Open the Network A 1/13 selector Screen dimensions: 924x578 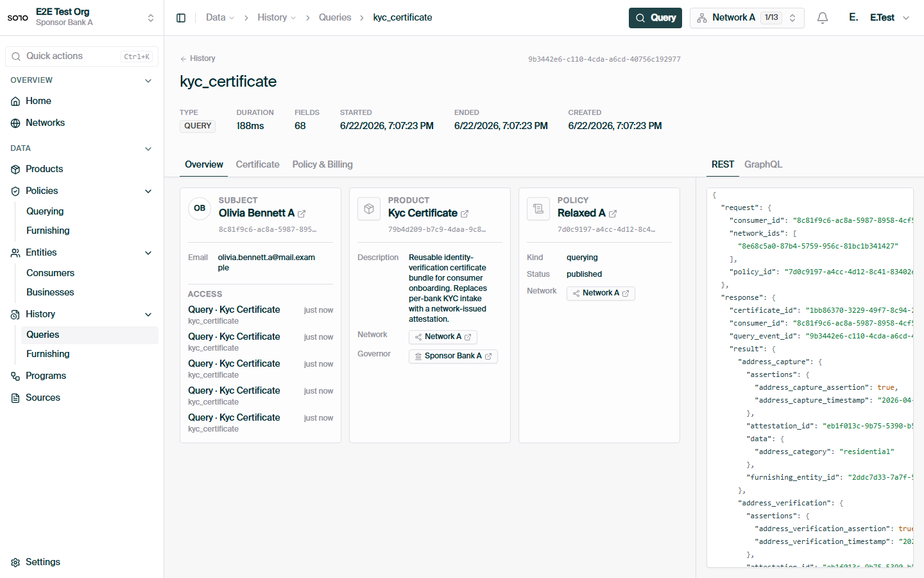pos(748,18)
